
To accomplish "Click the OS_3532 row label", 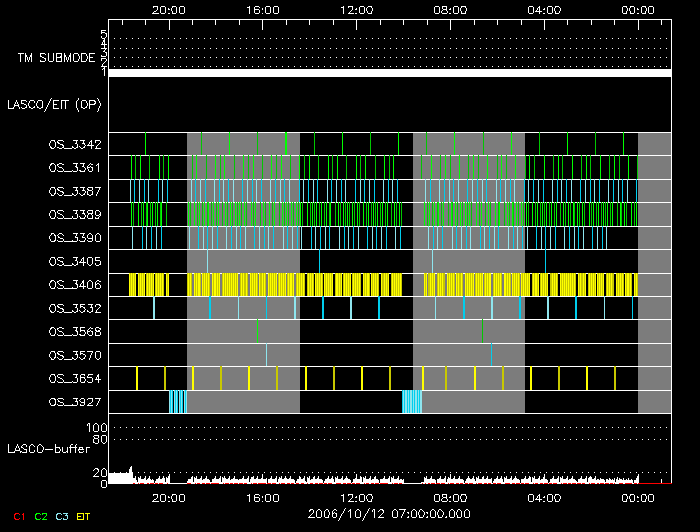I will tap(75, 309).
